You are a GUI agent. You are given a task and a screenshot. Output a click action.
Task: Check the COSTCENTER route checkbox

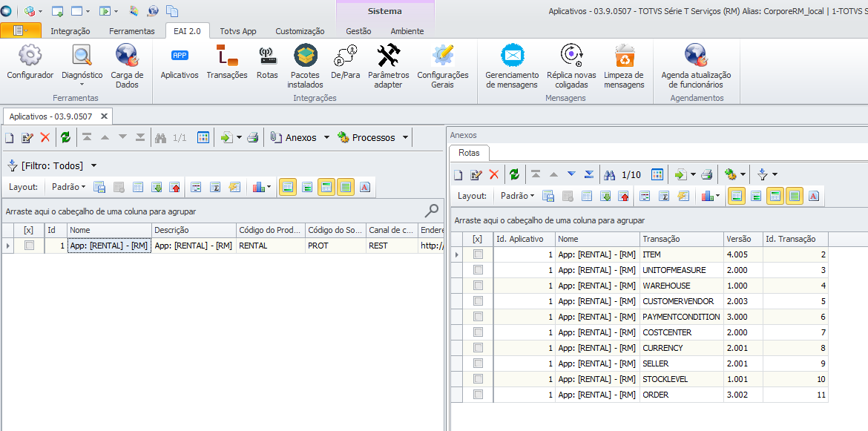pyautogui.click(x=479, y=332)
